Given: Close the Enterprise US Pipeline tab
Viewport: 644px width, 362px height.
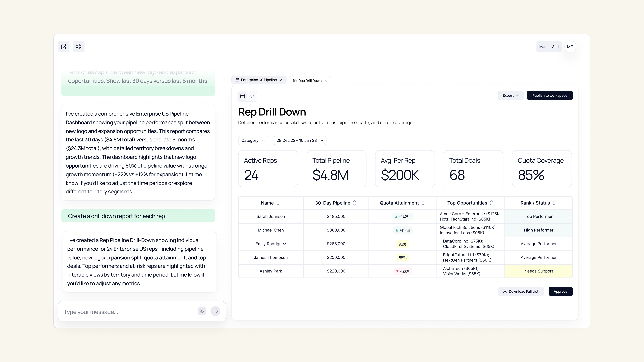Looking at the screenshot, I should click(281, 80).
